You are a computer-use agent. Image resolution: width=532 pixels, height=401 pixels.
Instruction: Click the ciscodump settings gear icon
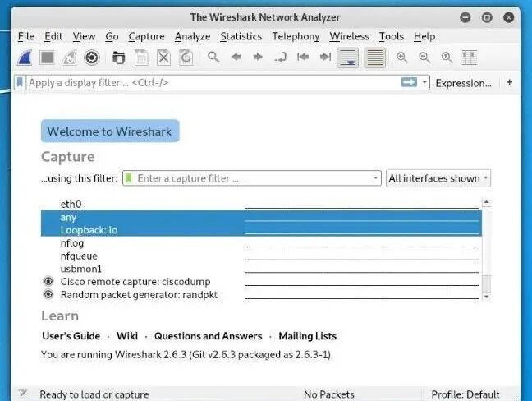click(48, 281)
